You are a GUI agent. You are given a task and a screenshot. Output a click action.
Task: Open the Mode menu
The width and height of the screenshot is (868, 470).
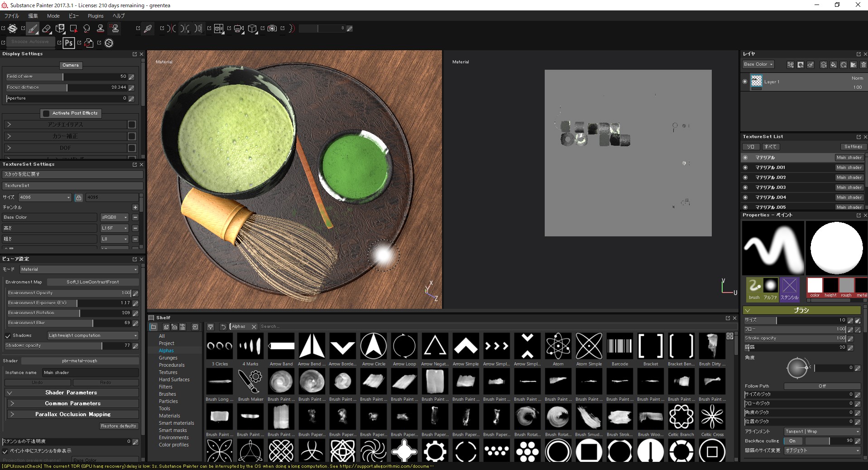53,16
